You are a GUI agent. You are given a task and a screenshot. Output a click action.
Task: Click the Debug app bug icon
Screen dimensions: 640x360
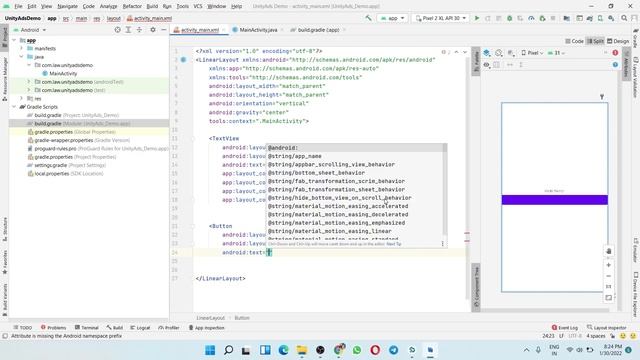(509, 18)
